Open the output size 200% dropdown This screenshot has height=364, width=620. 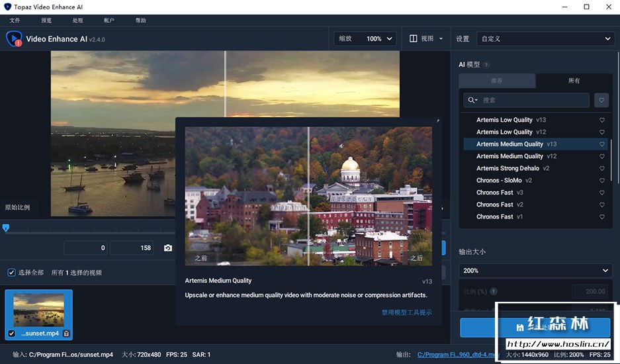(535, 271)
